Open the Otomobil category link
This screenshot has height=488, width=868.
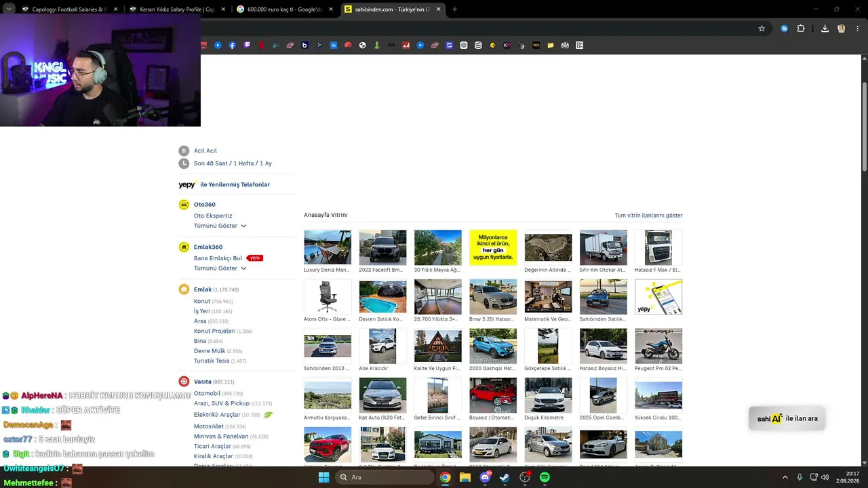(207, 393)
